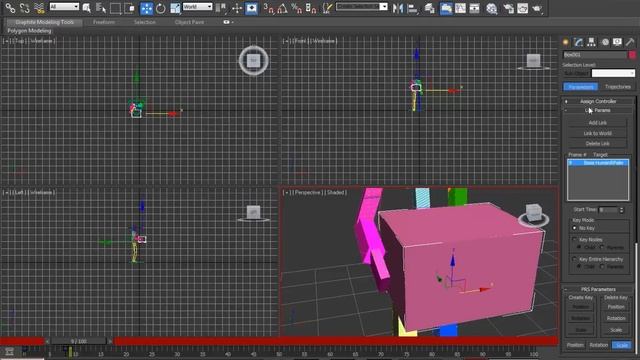Activate the Select and Scale tool
Image resolution: width=640 pixels, height=360 pixels.
click(175, 8)
